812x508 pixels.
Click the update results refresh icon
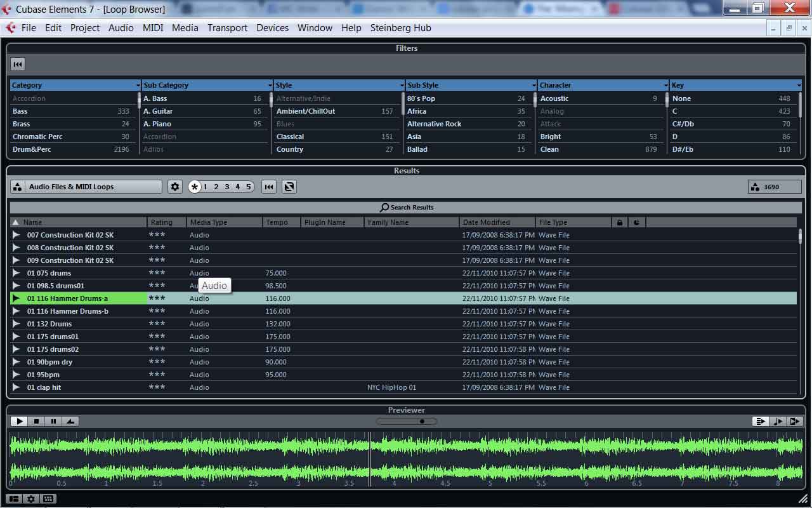point(289,187)
